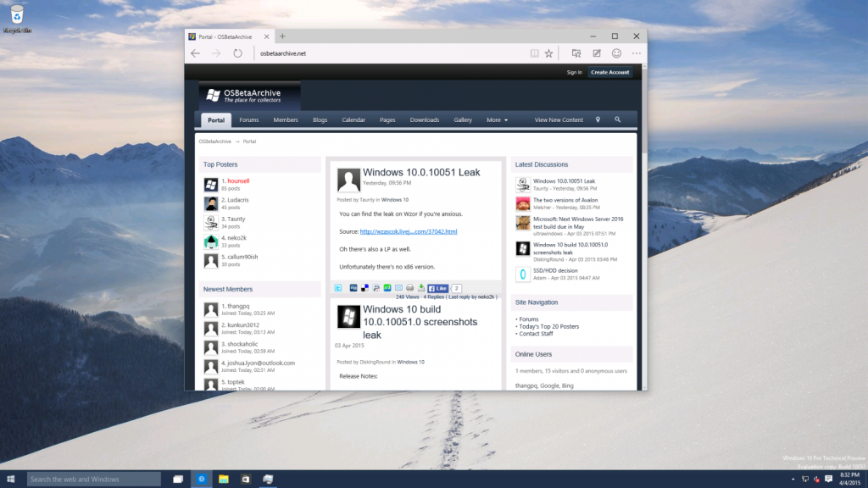The width and height of the screenshot is (868, 488).
Task: Open File Explorer from the taskbar
Action: 224,480
